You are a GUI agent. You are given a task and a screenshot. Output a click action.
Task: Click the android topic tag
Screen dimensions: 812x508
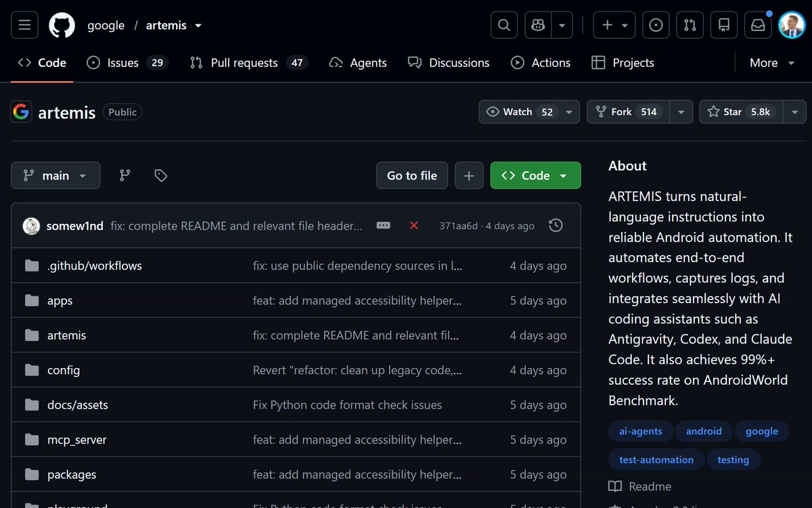coord(704,431)
